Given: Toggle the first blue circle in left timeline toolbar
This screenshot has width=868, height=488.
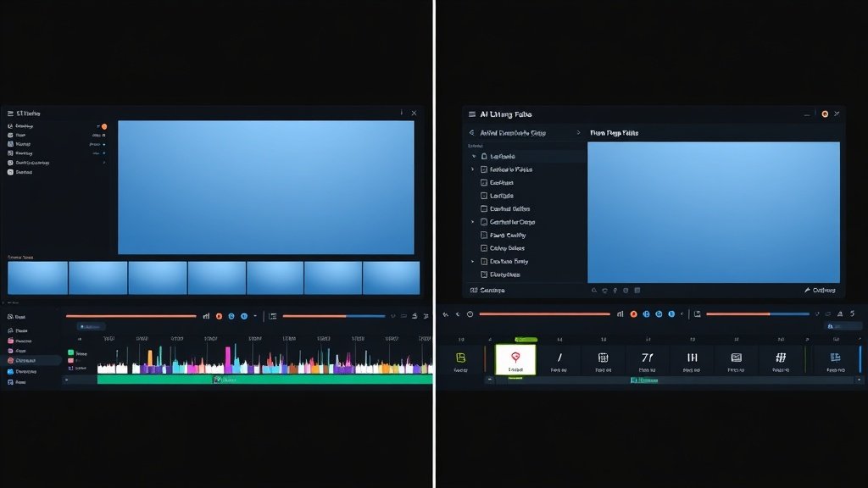Looking at the screenshot, I should (231, 316).
